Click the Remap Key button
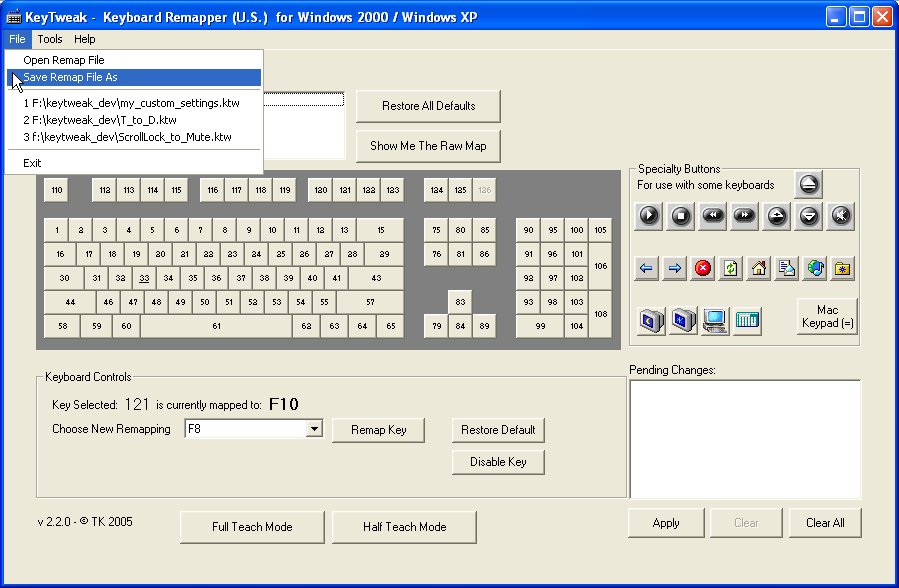The width and height of the screenshot is (899, 588). pyautogui.click(x=378, y=430)
